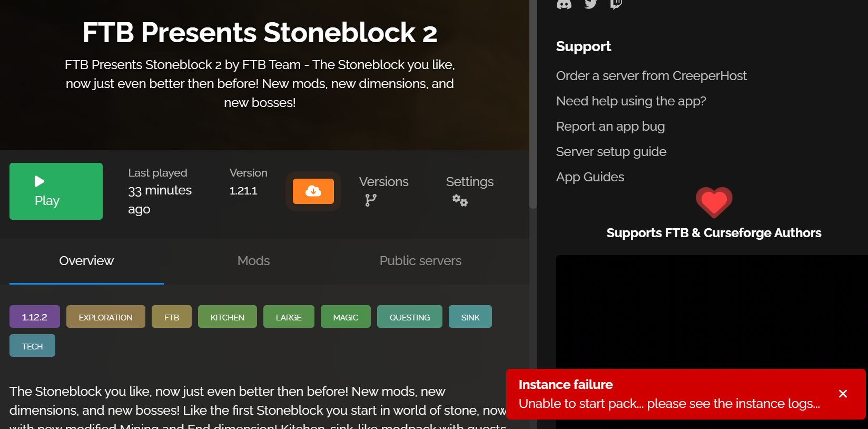
Task: Click the Supports FTB & Curseforge Authors heading
Action: click(x=714, y=233)
